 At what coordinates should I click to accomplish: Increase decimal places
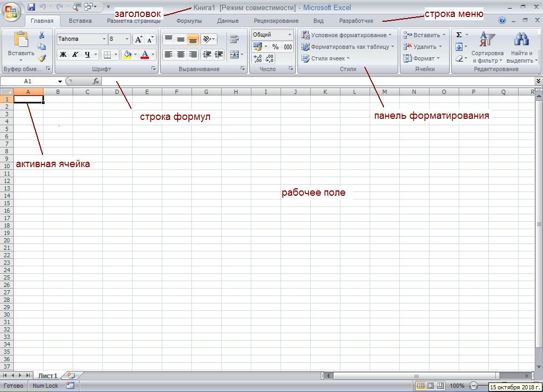(x=258, y=58)
